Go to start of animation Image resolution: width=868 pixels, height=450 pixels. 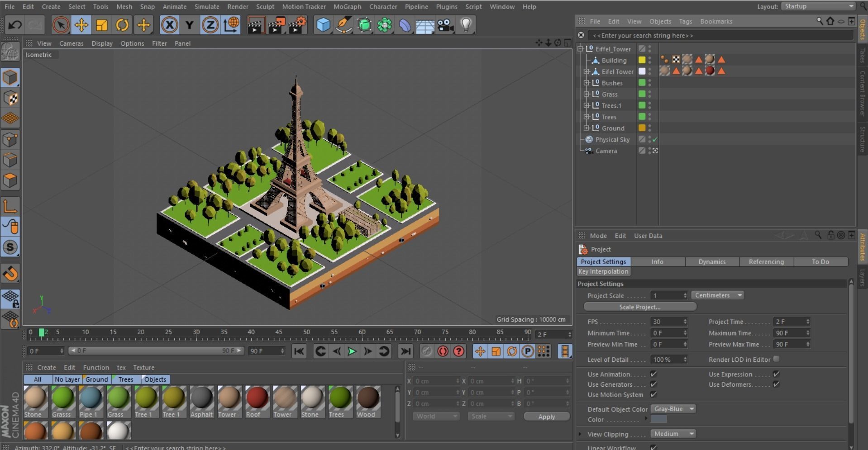[x=299, y=351]
